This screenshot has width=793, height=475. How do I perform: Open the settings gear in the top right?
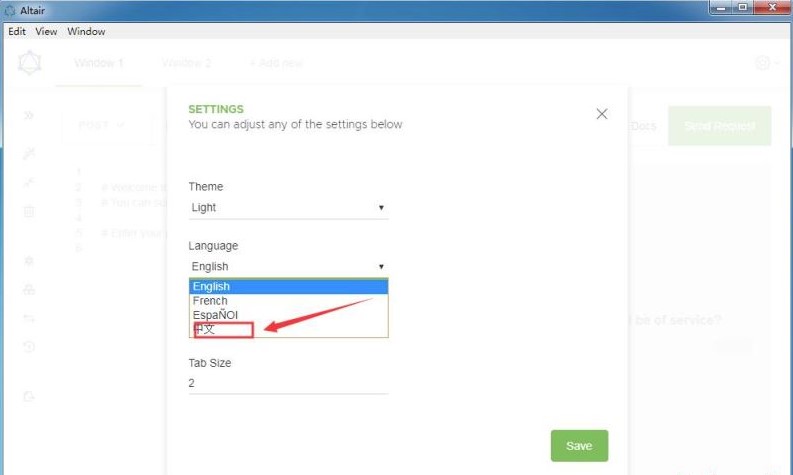pos(763,63)
